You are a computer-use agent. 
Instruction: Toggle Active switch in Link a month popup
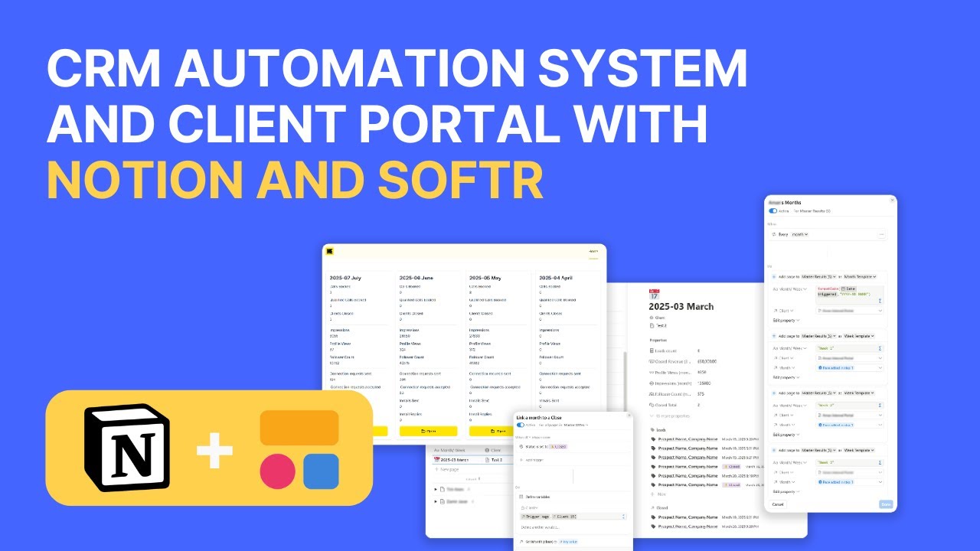tap(521, 425)
